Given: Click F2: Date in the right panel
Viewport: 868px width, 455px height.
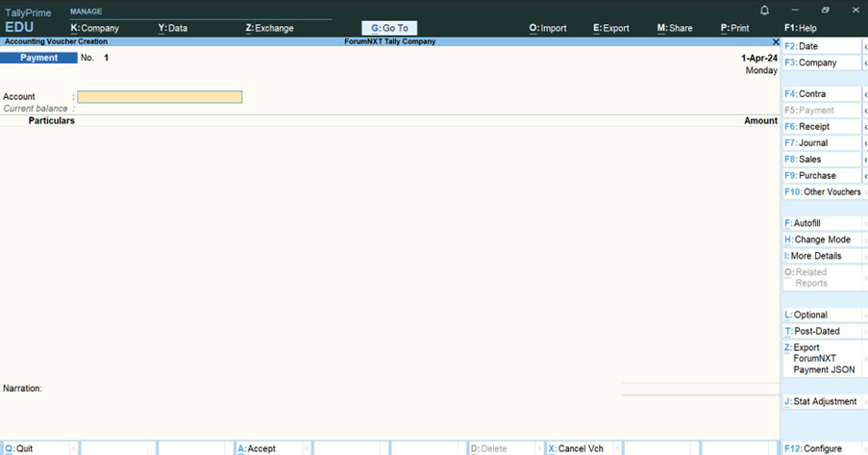Looking at the screenshot, I should [822, 46].
